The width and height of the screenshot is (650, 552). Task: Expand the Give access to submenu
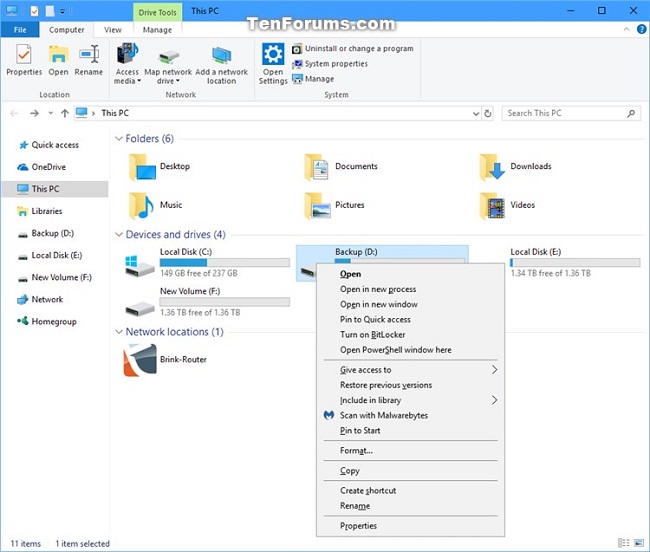pyautogui.click(x=410, y=370)
